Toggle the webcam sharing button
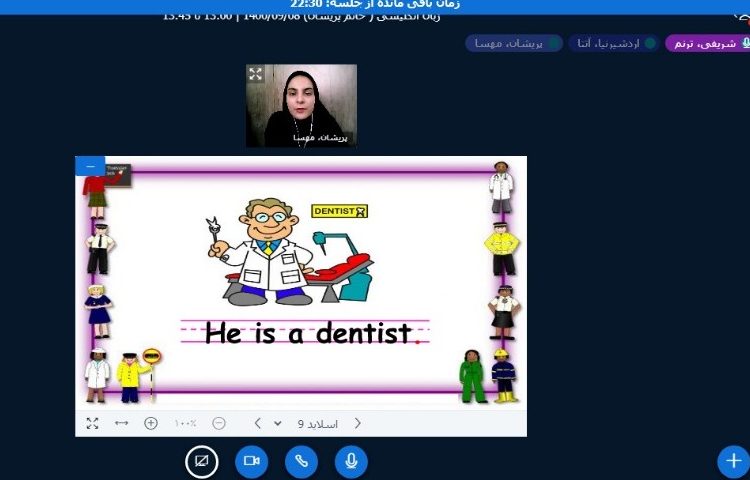The width and height of the screenshot is (750, 480). click(x=252, y=461)
